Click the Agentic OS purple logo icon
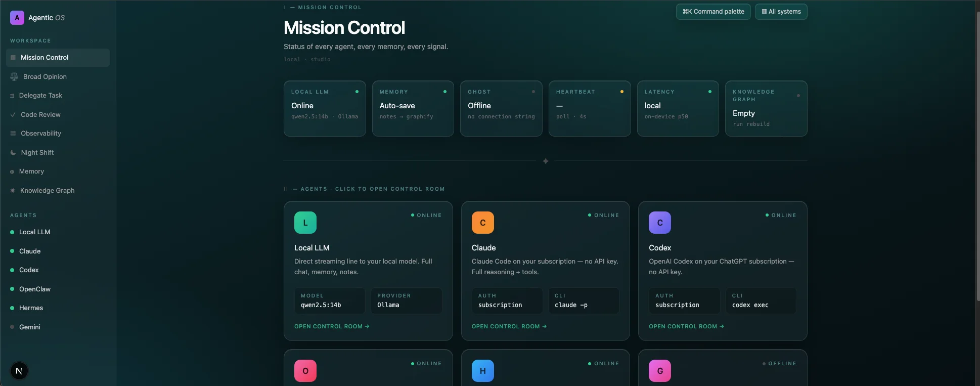The height and width of the screenshot is (386, 980). [17, 18]
